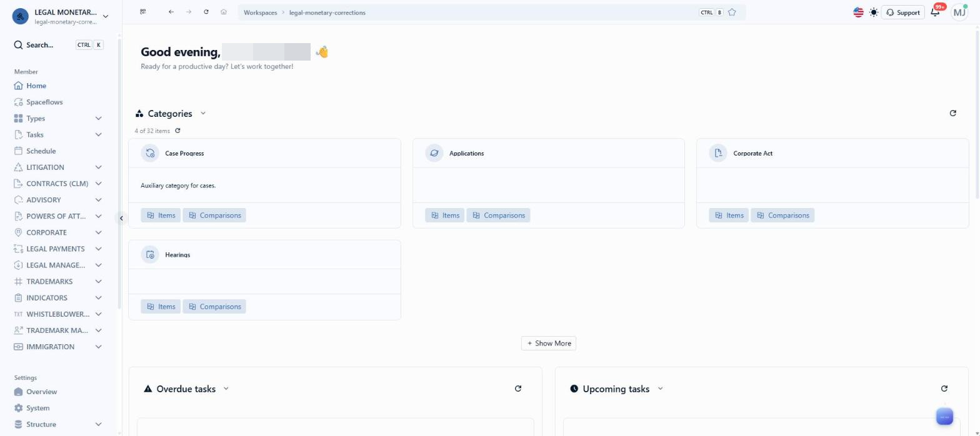The width and height of the screenshot is (980, 436).
Task: Click the Case Progress category icon
Action: (150, 153)
